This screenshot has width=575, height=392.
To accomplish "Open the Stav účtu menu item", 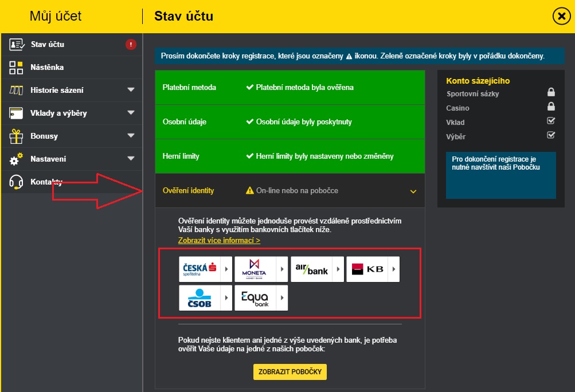I will pos(72,44).
